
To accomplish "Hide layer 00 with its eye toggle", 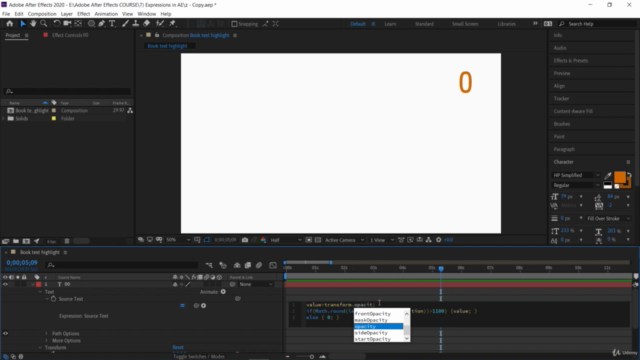I will (5, 284).
